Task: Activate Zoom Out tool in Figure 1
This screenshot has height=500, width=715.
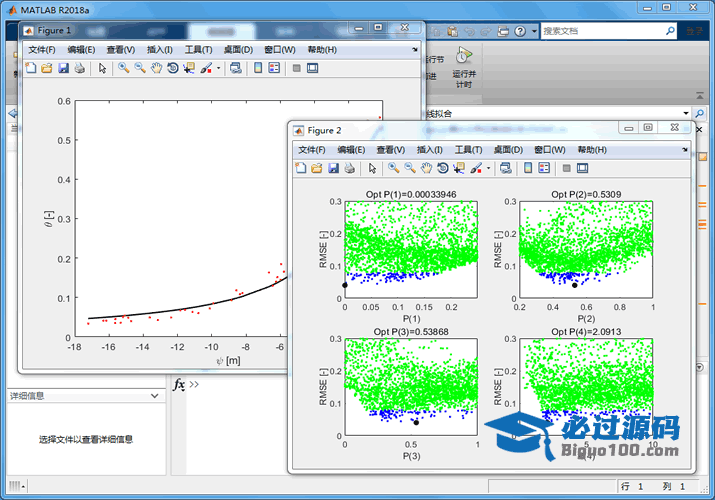Action: [x=140, y=68]
